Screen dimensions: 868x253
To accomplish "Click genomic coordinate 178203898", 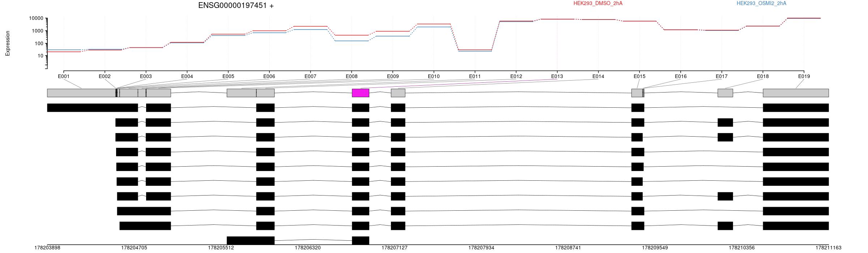I will click(47, 248).
